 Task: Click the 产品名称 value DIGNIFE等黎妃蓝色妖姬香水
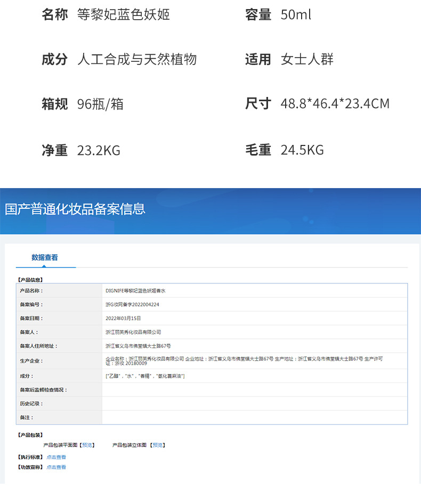[x=135, y=290]
